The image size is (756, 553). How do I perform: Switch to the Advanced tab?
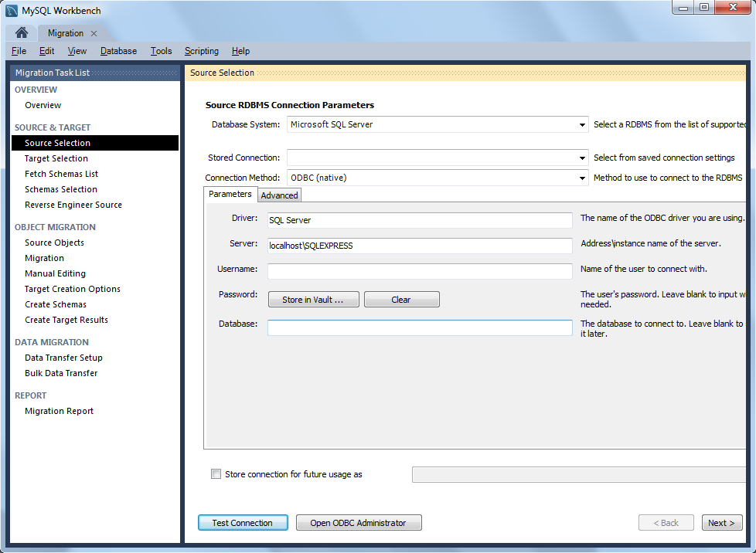(279, 195)
